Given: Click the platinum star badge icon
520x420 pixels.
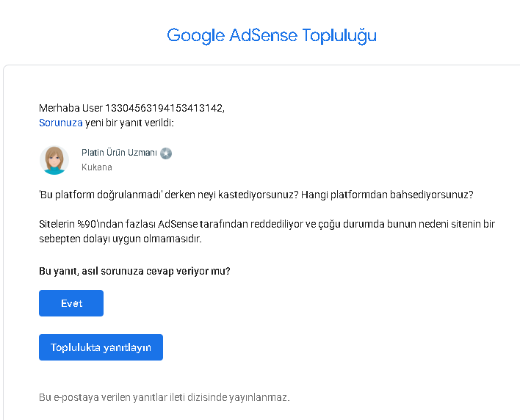Looking at the screenshot, I should (166, 153).
